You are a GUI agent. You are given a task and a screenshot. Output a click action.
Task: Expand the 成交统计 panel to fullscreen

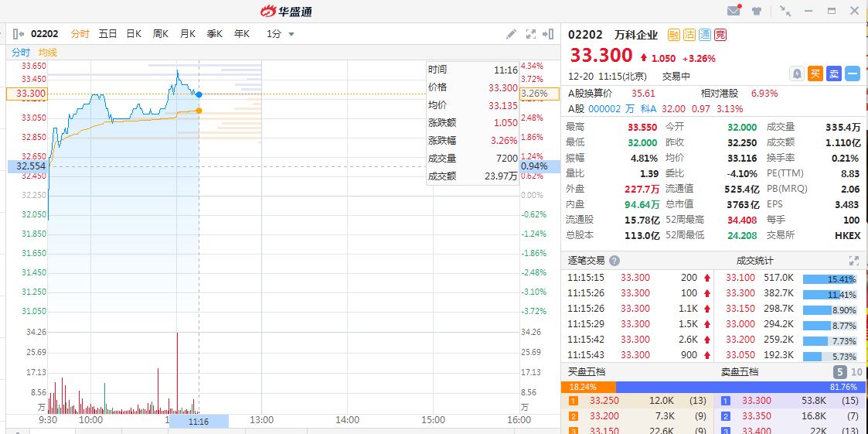click(x=854, y=261)
